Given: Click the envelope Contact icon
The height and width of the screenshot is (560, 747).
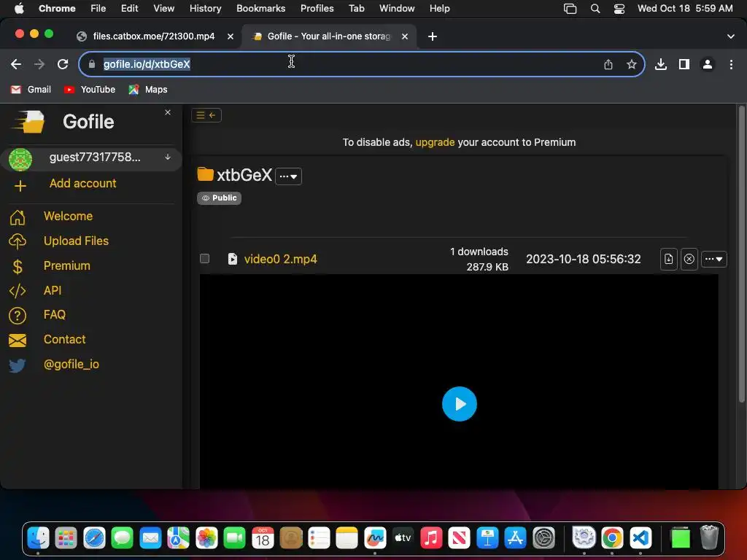Looking at the screenshot, I should [x=18, y=341].
